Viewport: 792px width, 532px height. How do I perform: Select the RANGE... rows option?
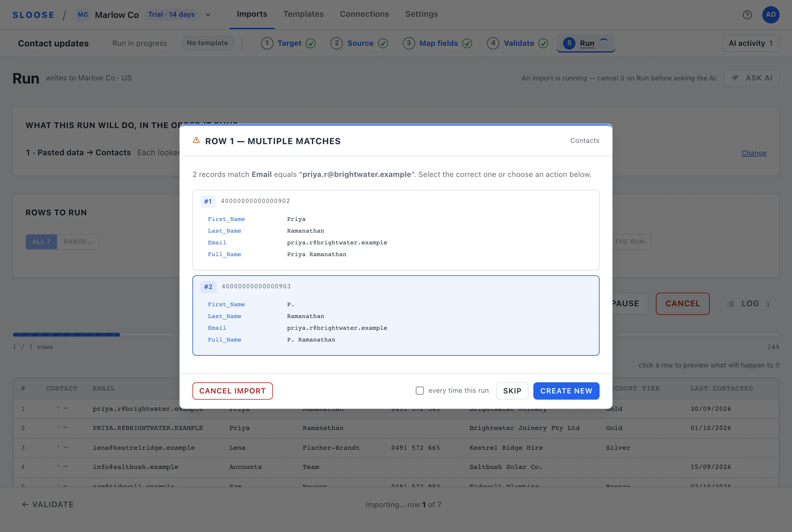tap(78, 242)
